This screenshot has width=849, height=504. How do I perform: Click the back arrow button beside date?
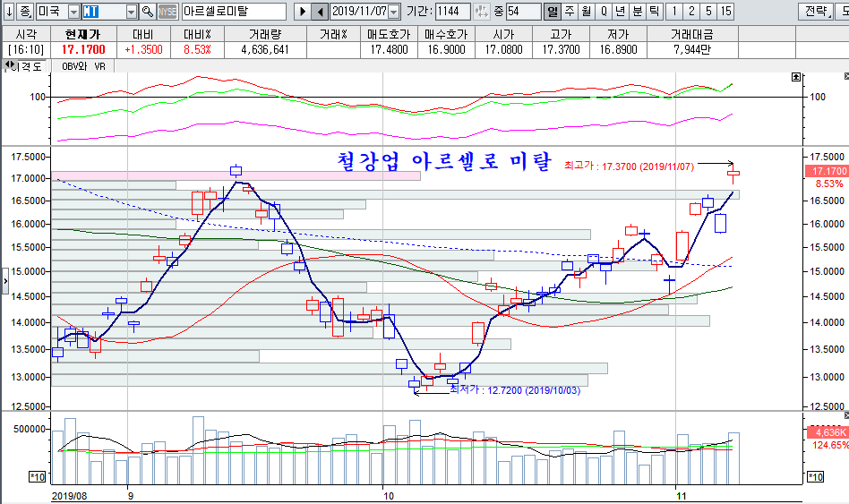coord(320,12)
